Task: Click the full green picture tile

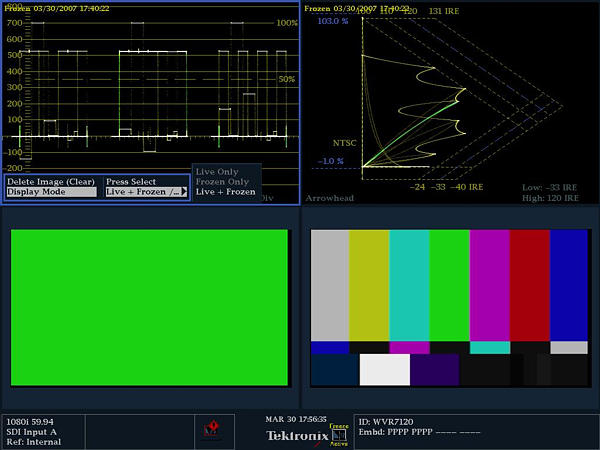Action: 148,307
